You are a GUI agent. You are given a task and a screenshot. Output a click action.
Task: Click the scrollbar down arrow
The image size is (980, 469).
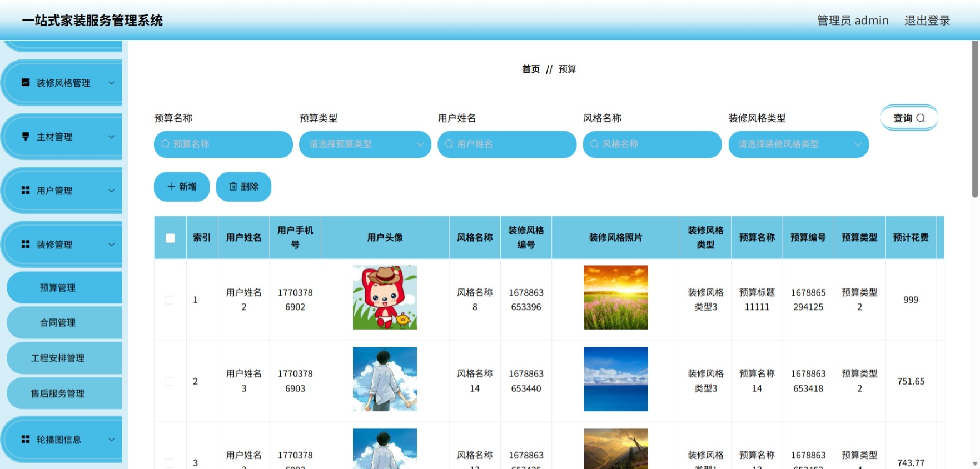click(x=975, y=463)
